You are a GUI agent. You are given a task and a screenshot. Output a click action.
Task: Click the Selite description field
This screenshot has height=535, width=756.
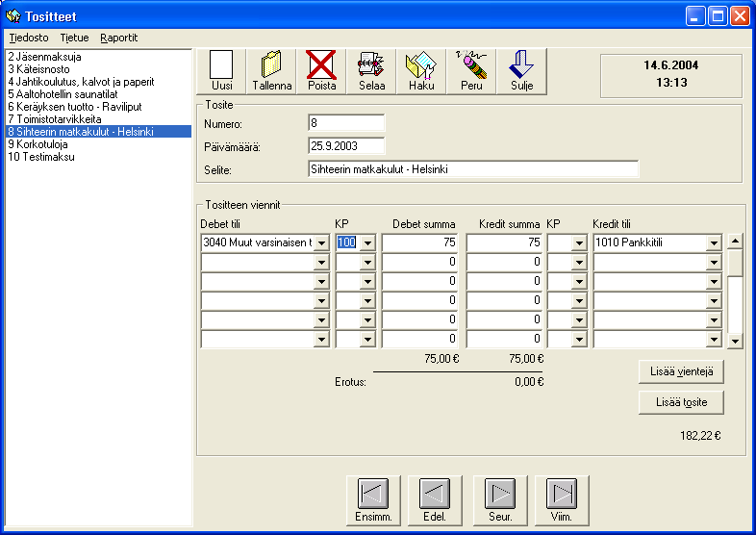tap(473, 169)
